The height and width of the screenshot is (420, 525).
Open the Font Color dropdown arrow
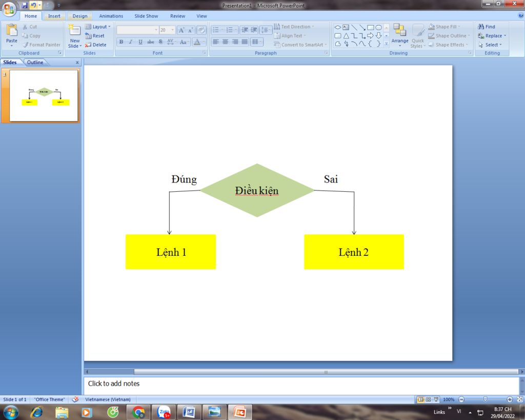(204, 42)
